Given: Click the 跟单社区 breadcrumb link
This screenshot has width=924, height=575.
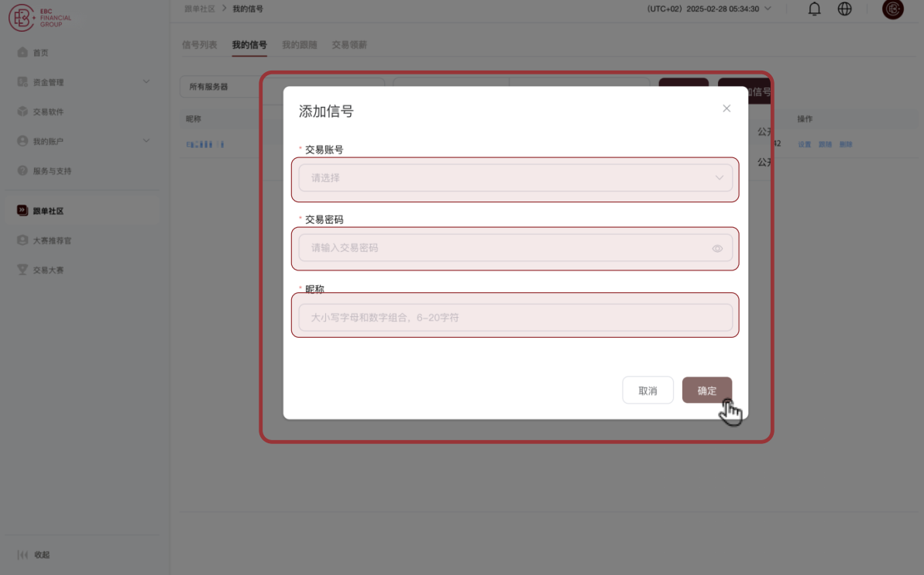Looking at the screenshot, I should [x=199, y=9].
